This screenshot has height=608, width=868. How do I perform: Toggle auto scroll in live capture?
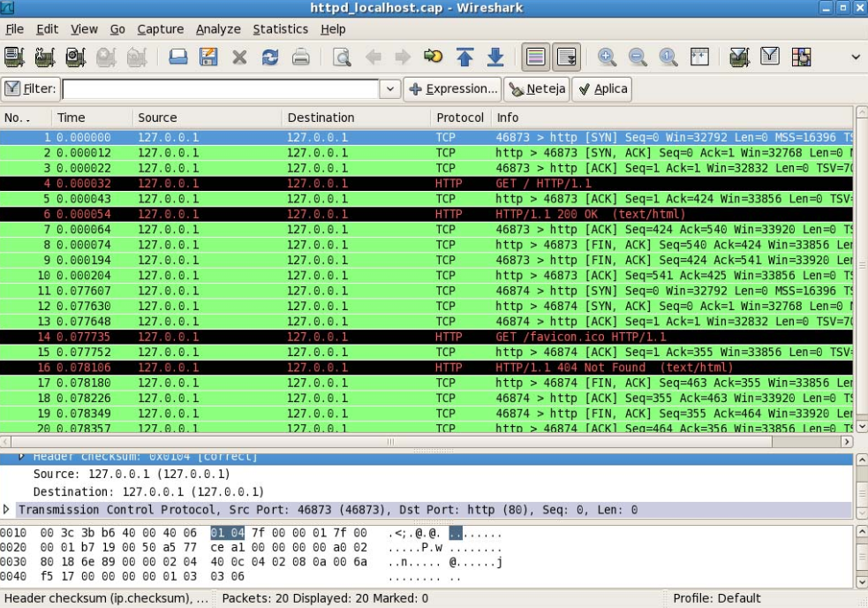pyautogui.click(x=565, y=58)
